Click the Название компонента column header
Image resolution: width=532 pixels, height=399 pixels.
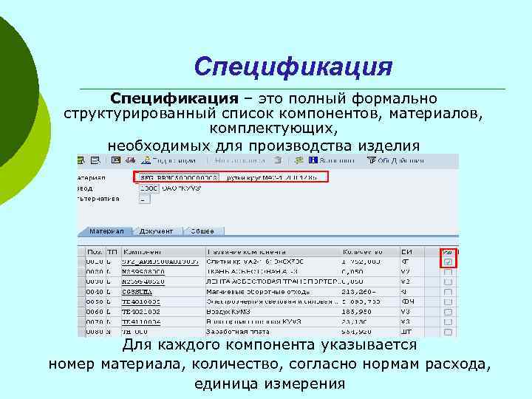coord(273,252)
